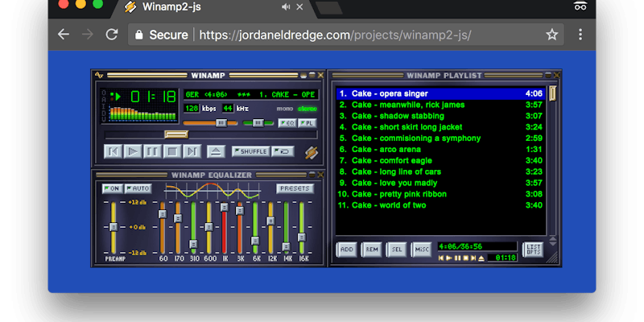
Task: Mute the Winamp2-js tab via speaker icon
Action: (x=286, y=7)
